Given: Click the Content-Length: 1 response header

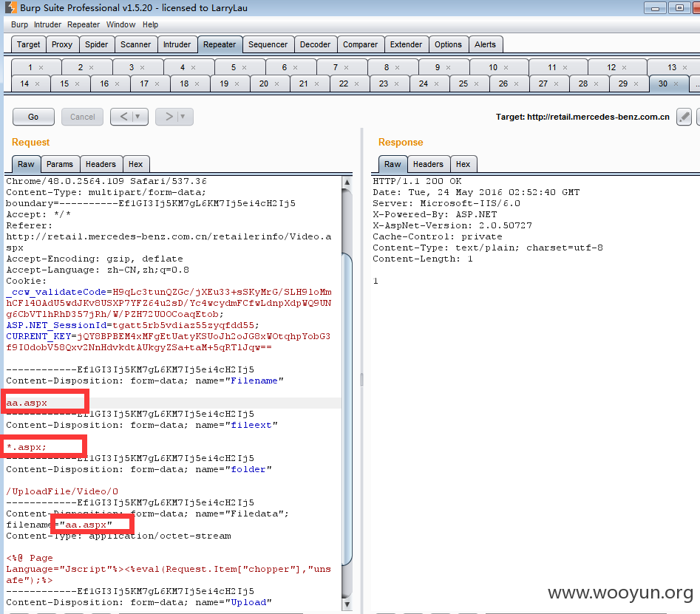Looking at the screenshot, I should pyautogui.click(x=422, y=259).
